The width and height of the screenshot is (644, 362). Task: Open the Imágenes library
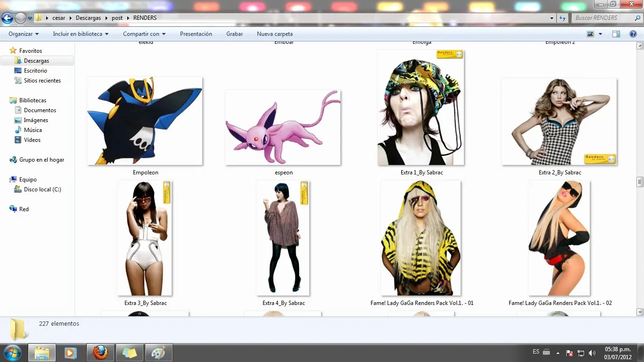point(36,120)
